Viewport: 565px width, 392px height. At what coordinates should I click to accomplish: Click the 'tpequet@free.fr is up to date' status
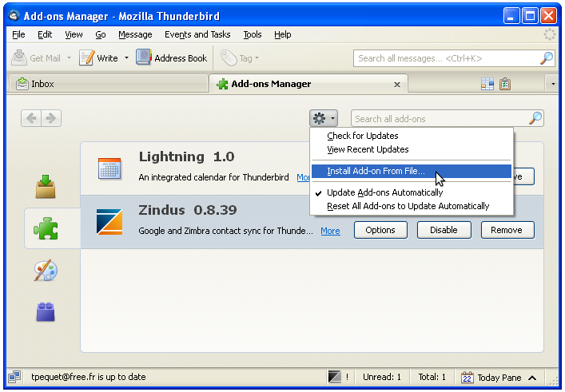tap(89, 377)
